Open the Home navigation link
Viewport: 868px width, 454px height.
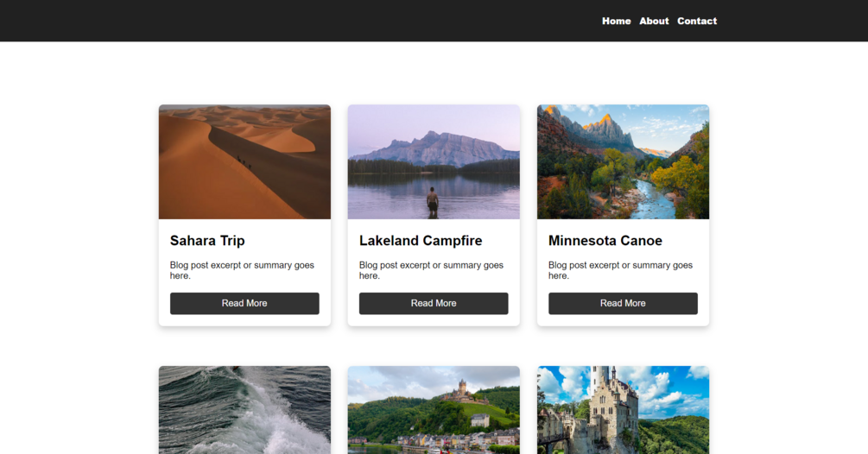[x=616, y=21]
